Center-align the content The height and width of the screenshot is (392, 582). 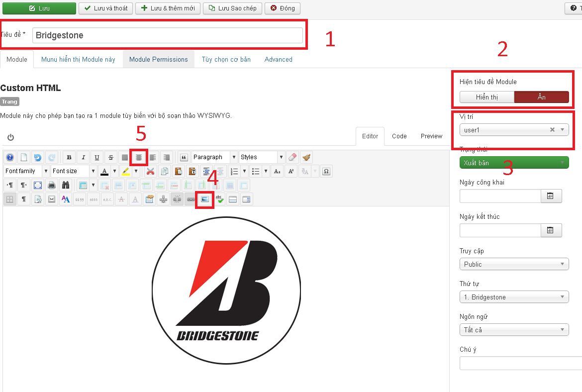pyautogui.click(x=139, y=157)
